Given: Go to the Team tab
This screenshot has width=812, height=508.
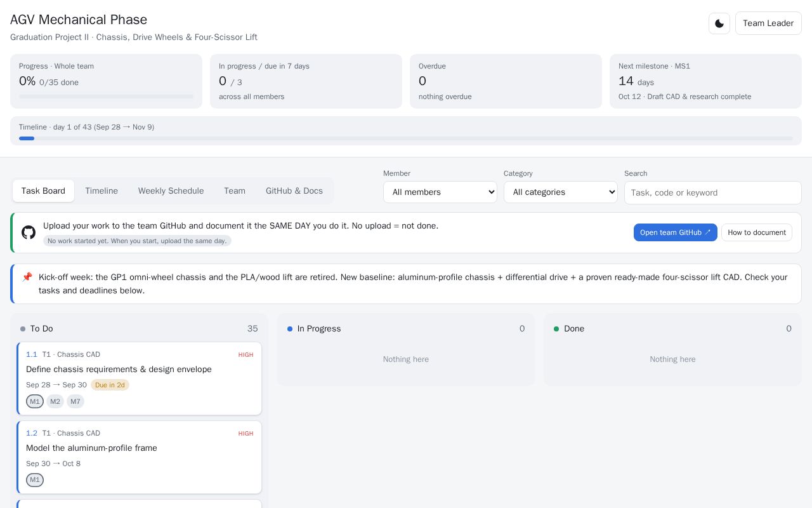Looking at the screenshot, I should tap(235, 190).
